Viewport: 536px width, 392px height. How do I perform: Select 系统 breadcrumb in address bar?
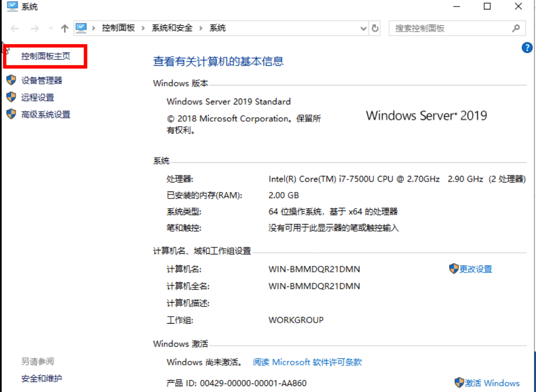tap(217, 28)
